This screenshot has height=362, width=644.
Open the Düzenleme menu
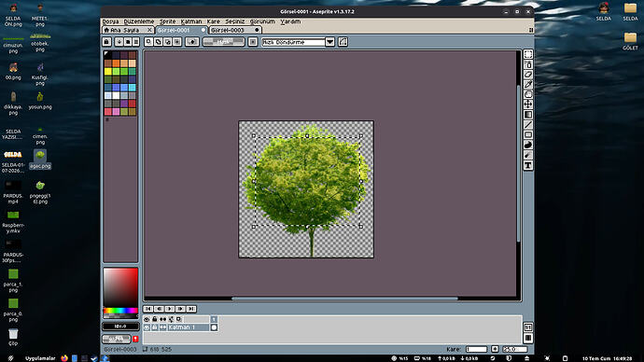(139, 21)
